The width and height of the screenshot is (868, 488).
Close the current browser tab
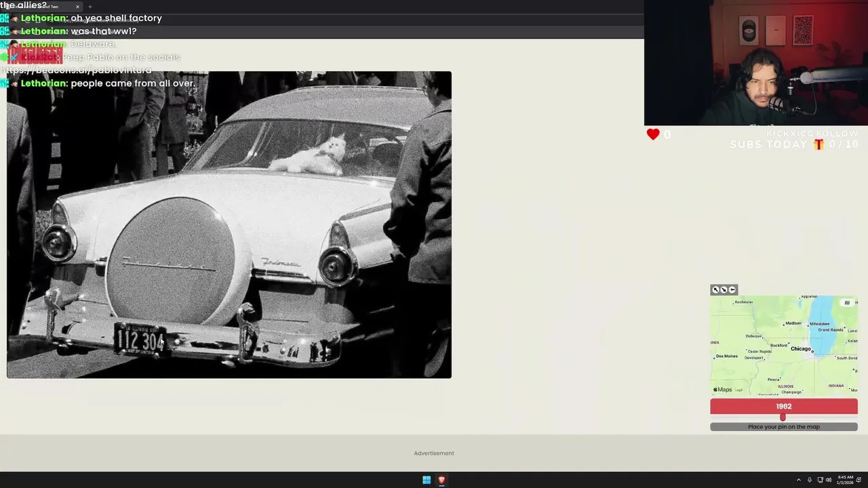77,7
